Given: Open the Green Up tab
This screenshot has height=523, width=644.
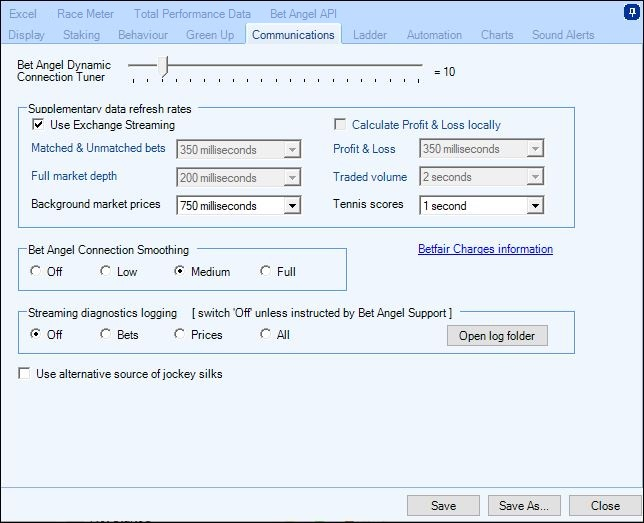Looking at the screenshot, I should point(210,35).
